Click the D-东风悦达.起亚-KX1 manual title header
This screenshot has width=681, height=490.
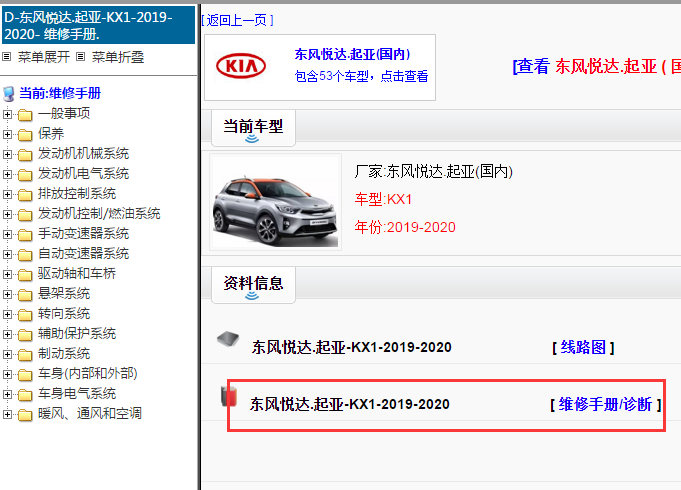click(99, 25)
